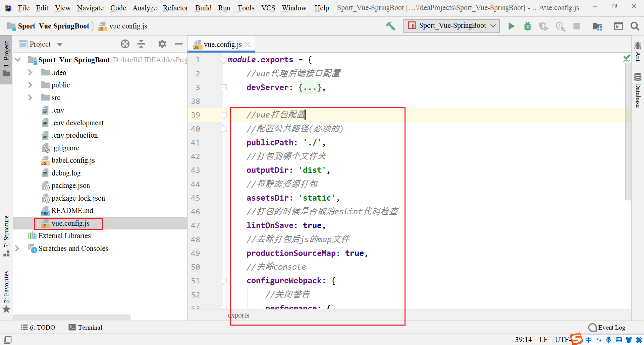This screenshot has height=345, width=644.
Task: Close the vue.config.js tab
Action: 248,44
